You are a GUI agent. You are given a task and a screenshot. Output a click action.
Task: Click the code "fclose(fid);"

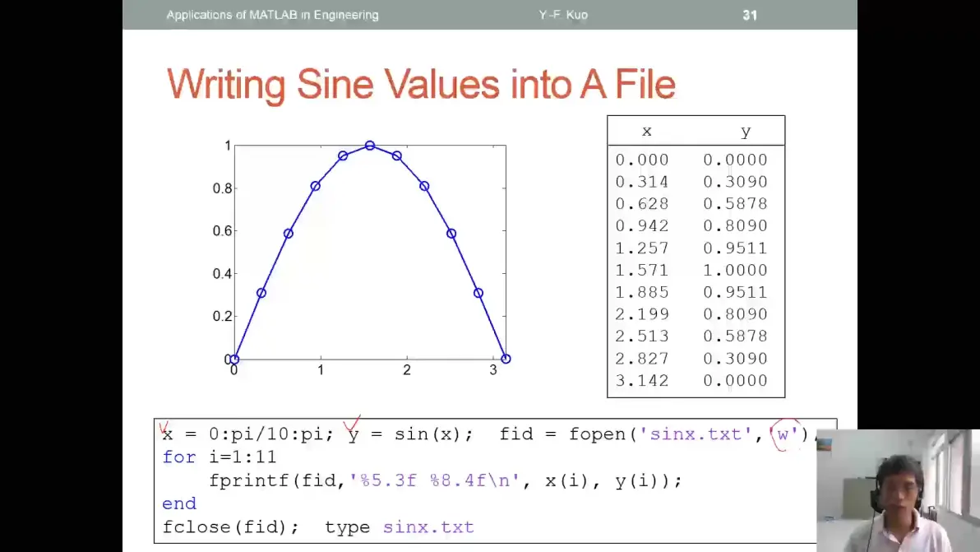pos(231,527)
